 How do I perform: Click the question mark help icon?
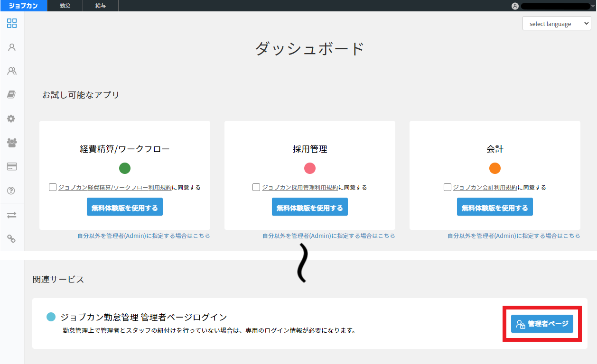pyautogui.click(x=11, y=191)
